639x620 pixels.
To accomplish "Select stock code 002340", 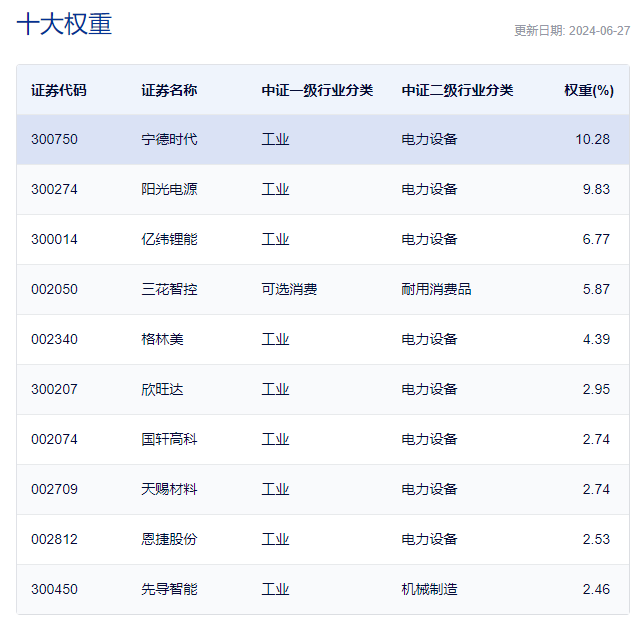I will [54, 340].
